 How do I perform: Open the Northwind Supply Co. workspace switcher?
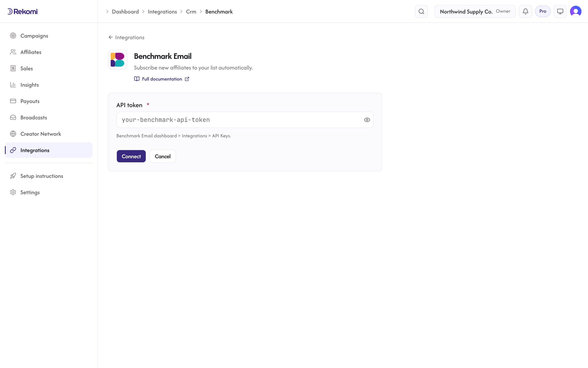[x=475, y=11]
